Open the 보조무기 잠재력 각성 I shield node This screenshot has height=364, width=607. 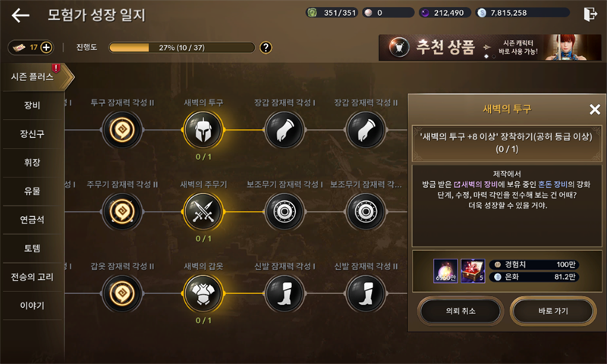click(x=285, y=212)
